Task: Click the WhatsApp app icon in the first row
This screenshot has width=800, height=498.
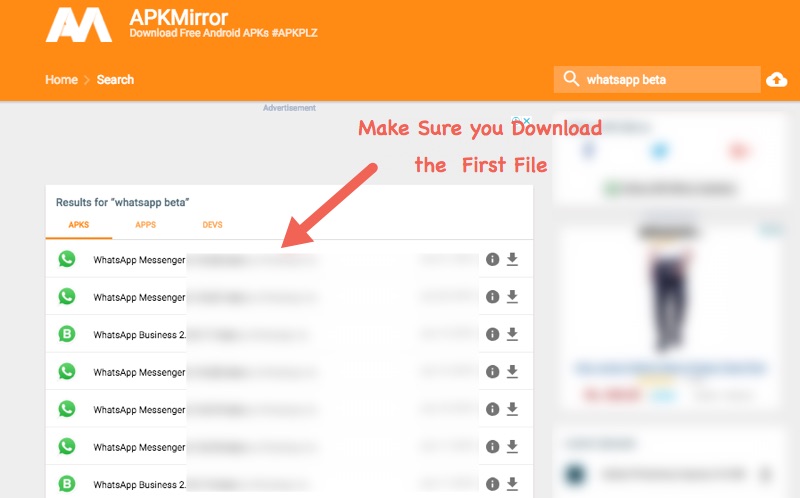Action: [67, 259]
